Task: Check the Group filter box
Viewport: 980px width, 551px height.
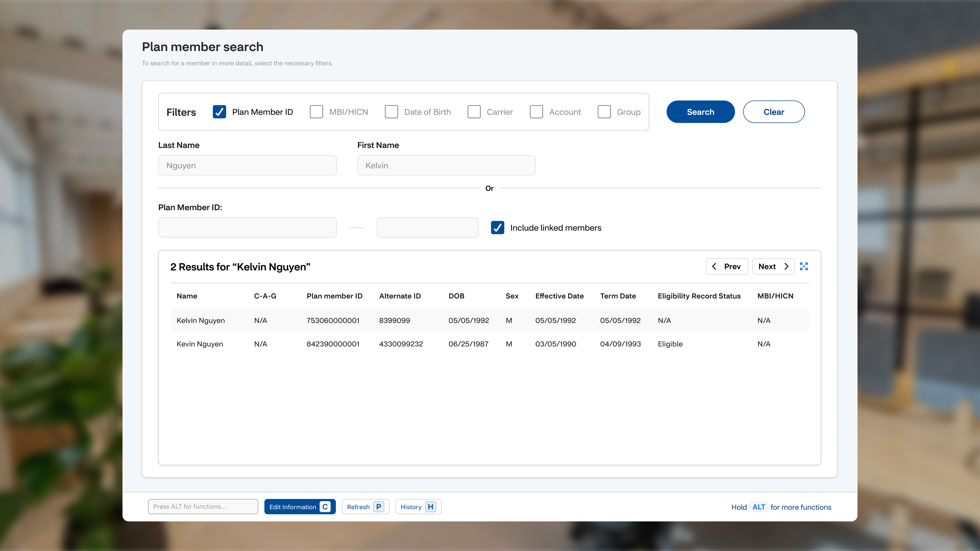Action: (604, 112)
